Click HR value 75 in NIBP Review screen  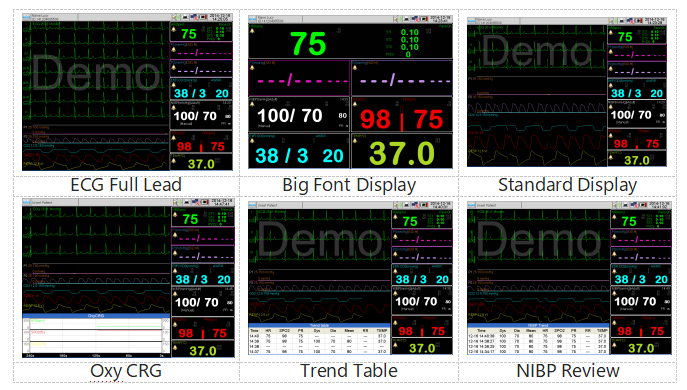coord(629,221)
